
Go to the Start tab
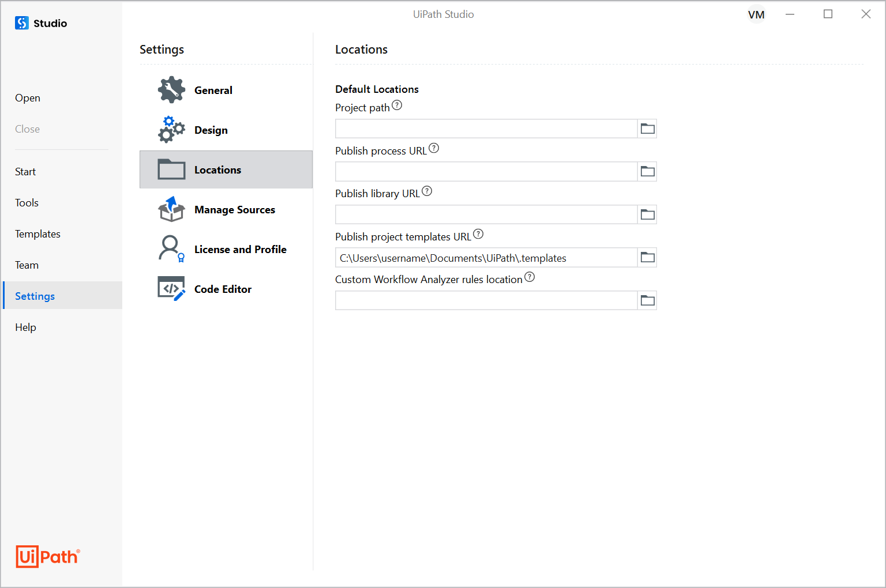tap(25, 172)
